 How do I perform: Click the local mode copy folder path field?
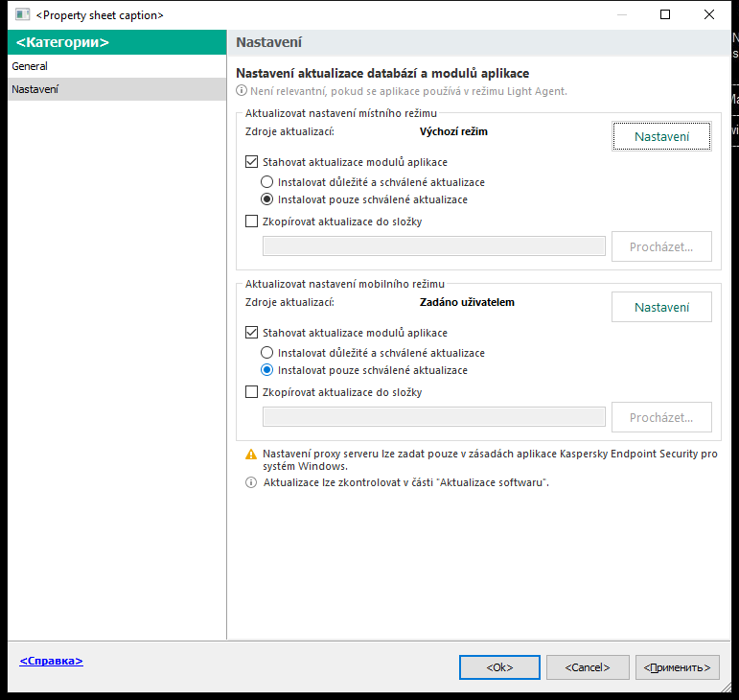(433, 246)
